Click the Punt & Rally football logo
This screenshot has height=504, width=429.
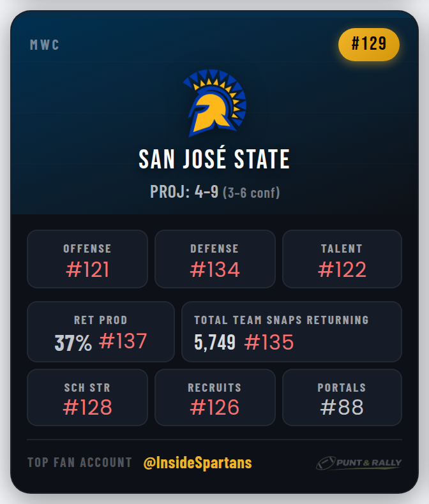pyautogui.click(x=358, y=463)
